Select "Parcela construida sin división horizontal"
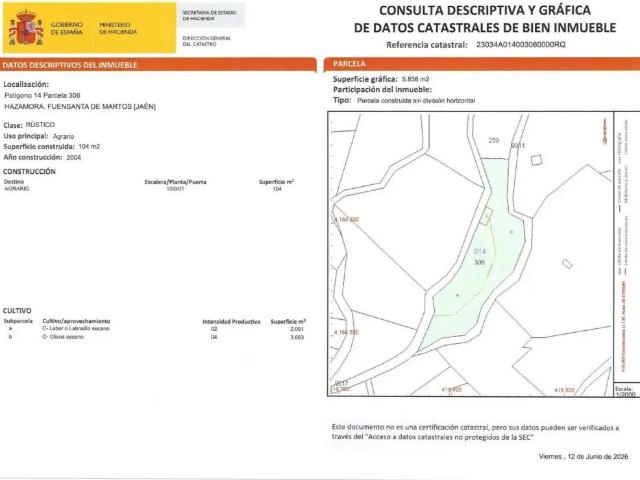The image size is (640, 480). click(416, 100)
